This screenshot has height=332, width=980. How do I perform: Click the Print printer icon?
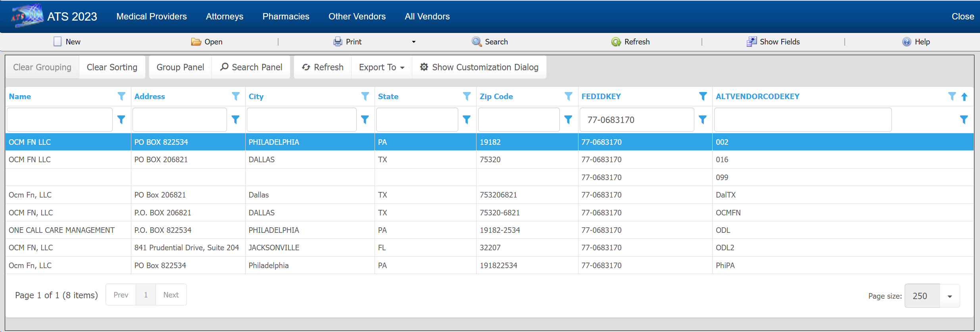338,42
